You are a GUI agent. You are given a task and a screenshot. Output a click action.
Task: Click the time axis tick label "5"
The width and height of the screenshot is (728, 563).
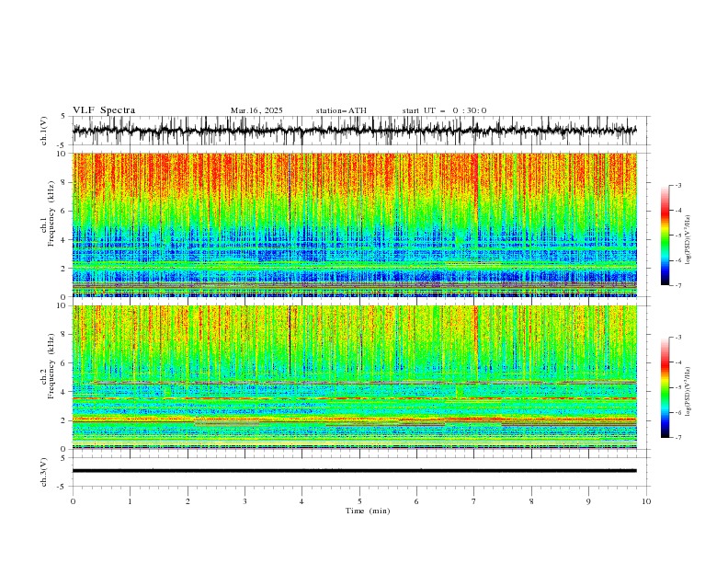(x=359, y=501)
